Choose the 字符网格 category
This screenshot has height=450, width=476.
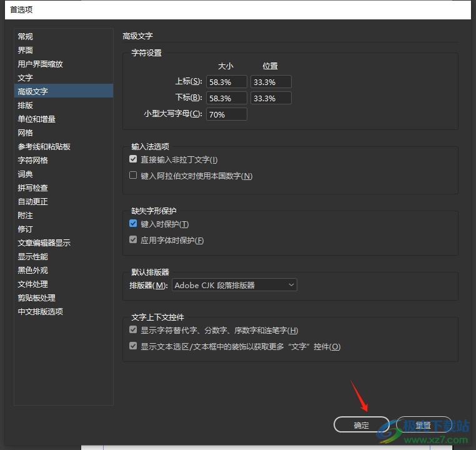(64, 161)
